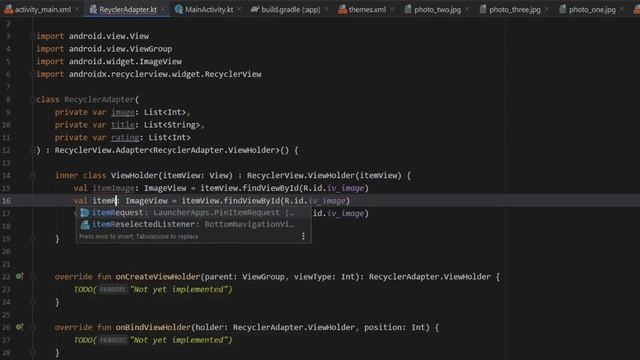This screenshot has width=640, height=360.
Task: Open the photo_one.jpg tab
Action: click(x=592, y=9)
